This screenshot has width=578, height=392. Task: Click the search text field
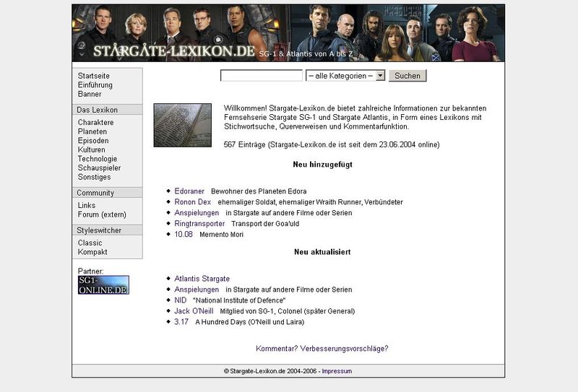(x=261, y=75)
